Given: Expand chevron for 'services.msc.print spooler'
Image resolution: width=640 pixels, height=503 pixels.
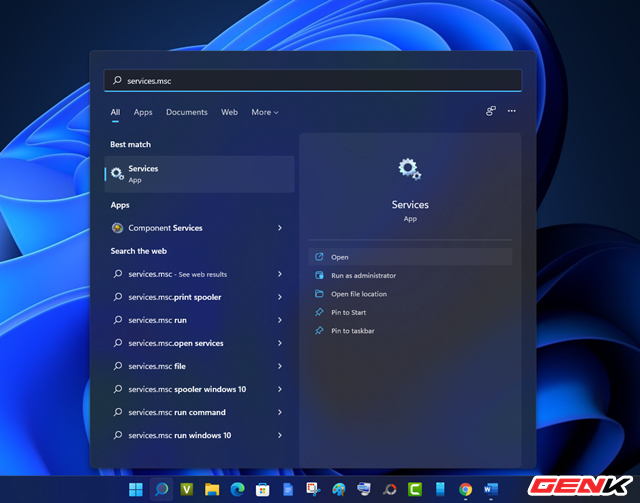Looking at the screenshot, I should 280,297.
